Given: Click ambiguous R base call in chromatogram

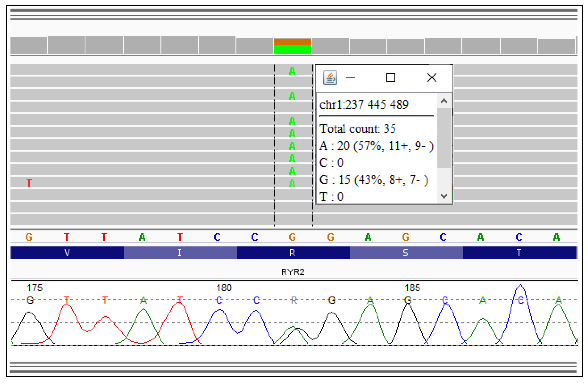Looking at the screenshot, I should point(294,300).
